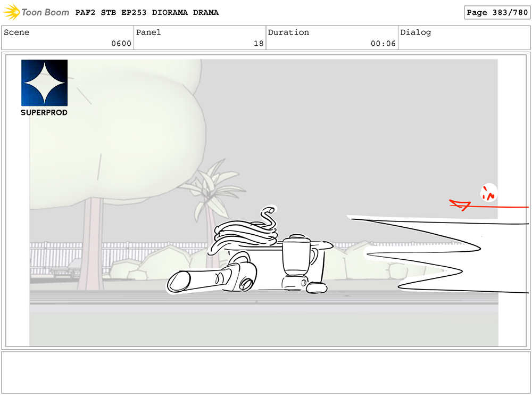Screen dimensions: 532x395
Task: Select the project title 'PAF2 STB EP253 DIORAMA DRAMA'
Action: pos(147,13)
